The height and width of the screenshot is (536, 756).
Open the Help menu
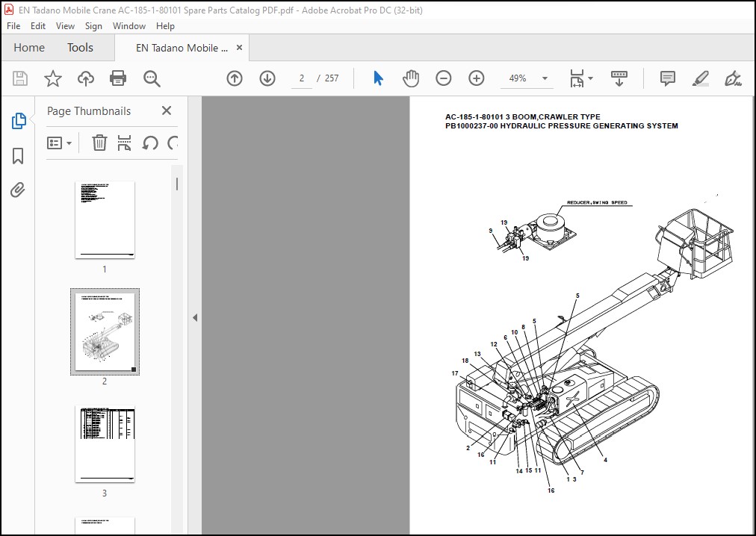[x=165, y=26]
